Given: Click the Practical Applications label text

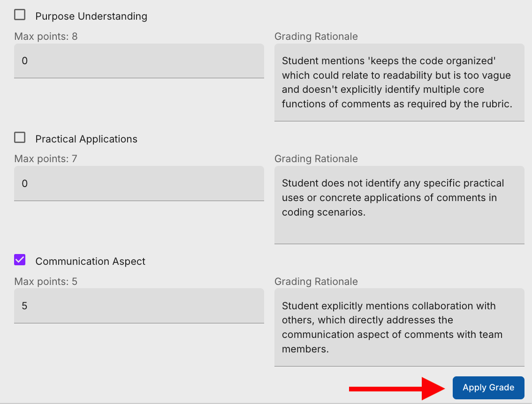Looking at the screenshot, I should click(x=86, y=139).
